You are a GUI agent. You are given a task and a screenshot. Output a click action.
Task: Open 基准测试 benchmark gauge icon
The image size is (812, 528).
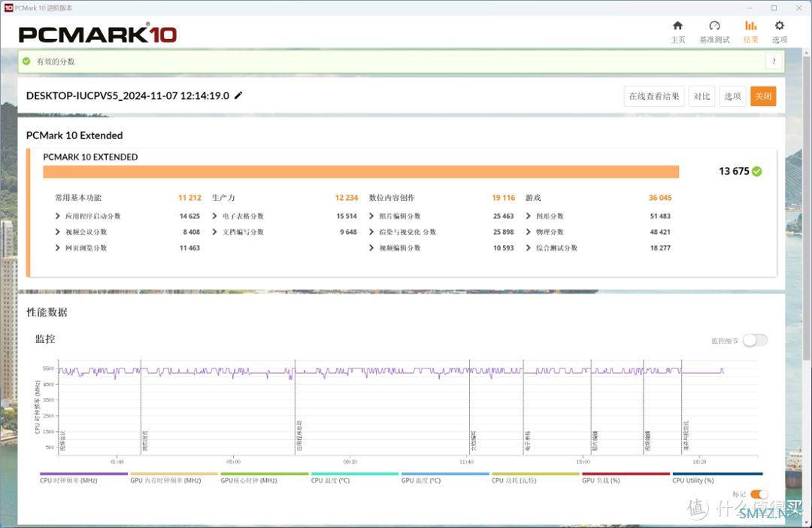click(x=714, y=26)
